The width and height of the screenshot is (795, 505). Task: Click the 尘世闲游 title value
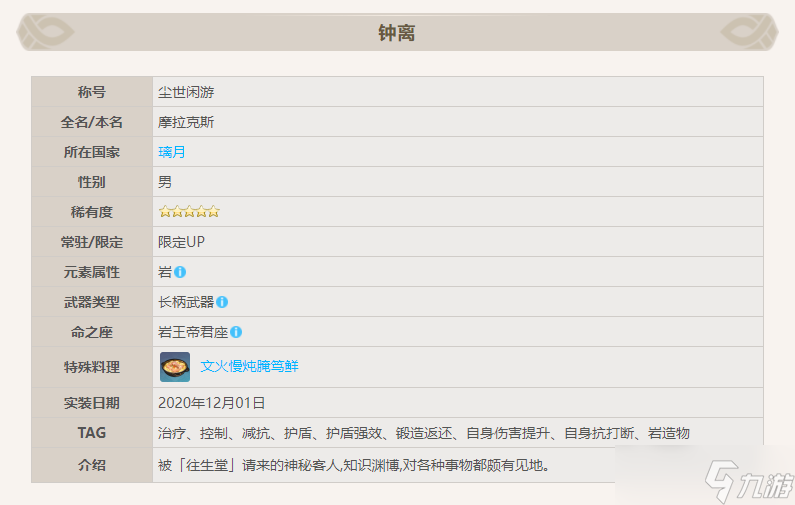pyautogui.click(x=186, y=92)
